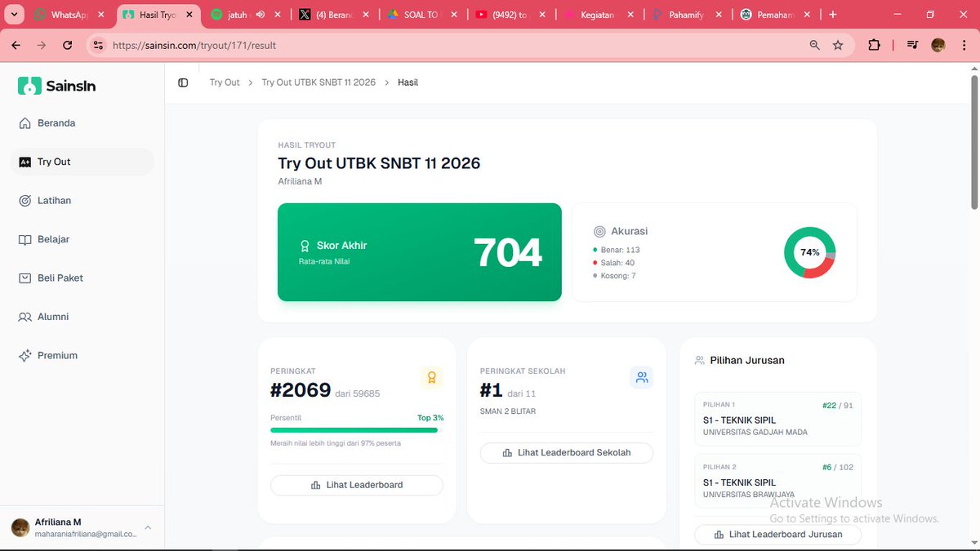Screen dimensions: 980x551
Task: Click the Skor Akhir medal icon
Action: point(305,246)
